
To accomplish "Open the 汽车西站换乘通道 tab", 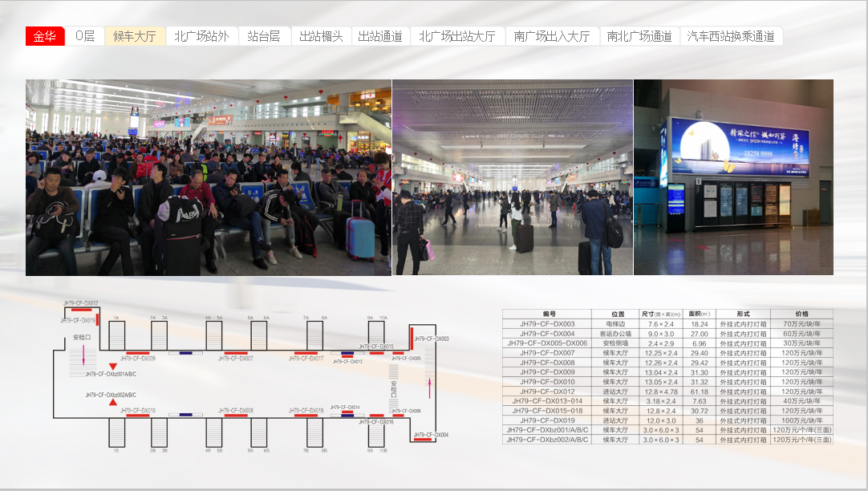I will point(732,37).
